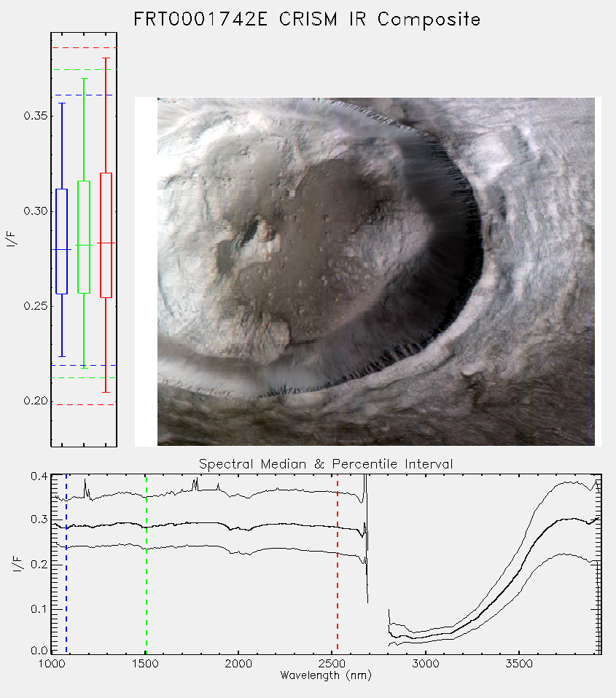Image resolution: width=616 pixels, height=698 pixels.
Task: Click the 0.35 tick label on boxplot axis
Action: (36, 116)
